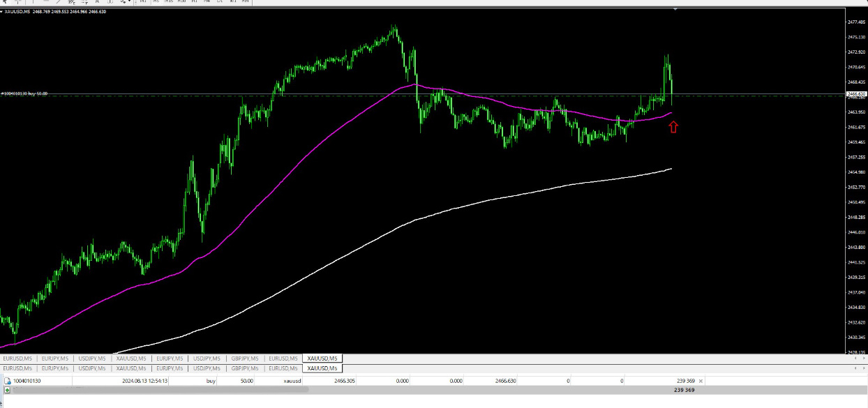This screenshot has height=408, width=868.
Task: Click the '#1004010130 buy 50.00' order line label
Action: (24, 93)
